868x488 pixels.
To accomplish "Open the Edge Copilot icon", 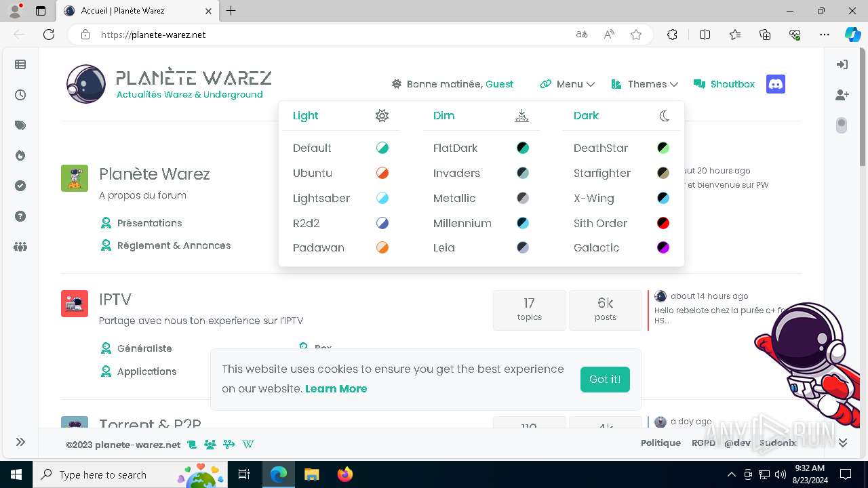I will 852,35.
